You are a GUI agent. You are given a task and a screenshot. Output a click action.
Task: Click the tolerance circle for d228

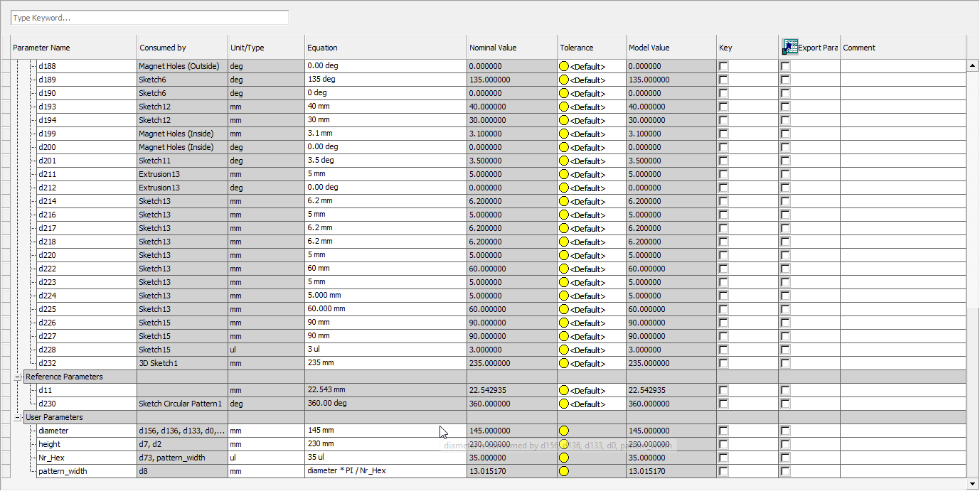[564, 350]
